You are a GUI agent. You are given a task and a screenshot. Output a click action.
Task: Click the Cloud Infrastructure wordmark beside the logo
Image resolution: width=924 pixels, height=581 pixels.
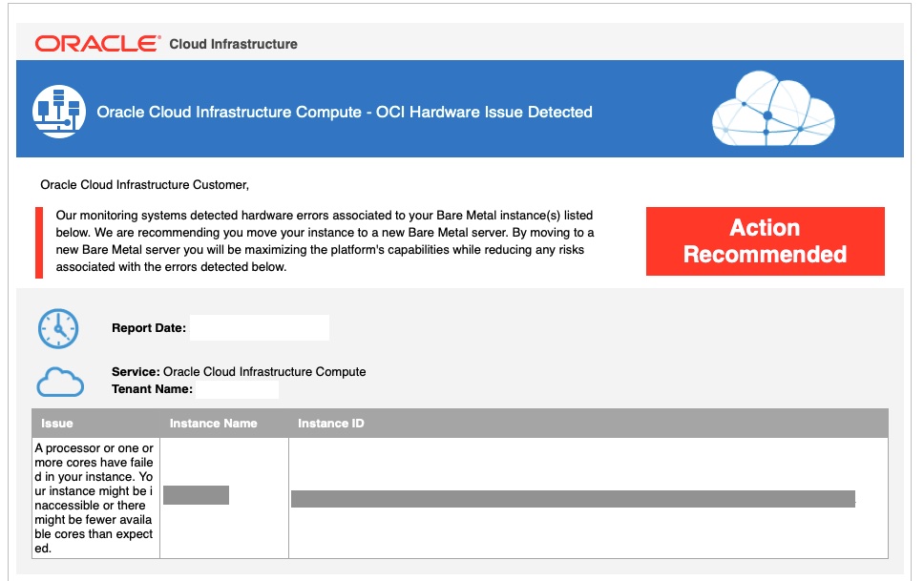click(232, 43)
